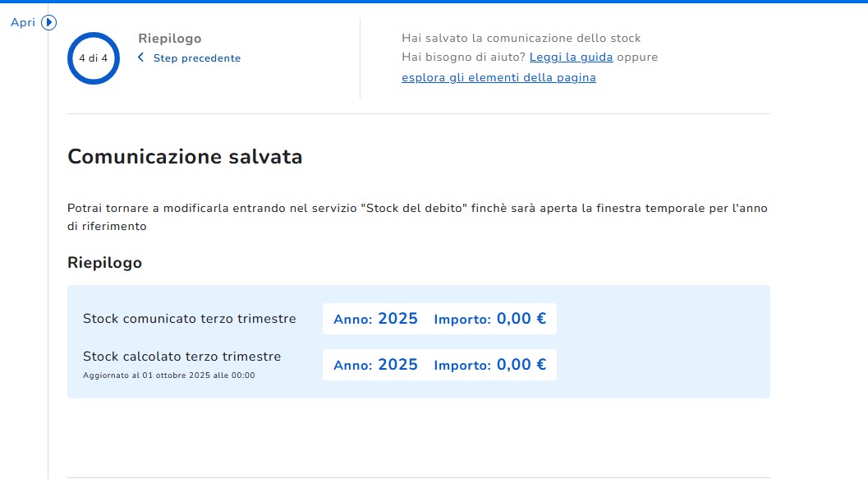This screenshot has height=479, width=868.
Task: Click Importo 0,00 € in Stock comunicato row
Action: click(x=489, y=319)
